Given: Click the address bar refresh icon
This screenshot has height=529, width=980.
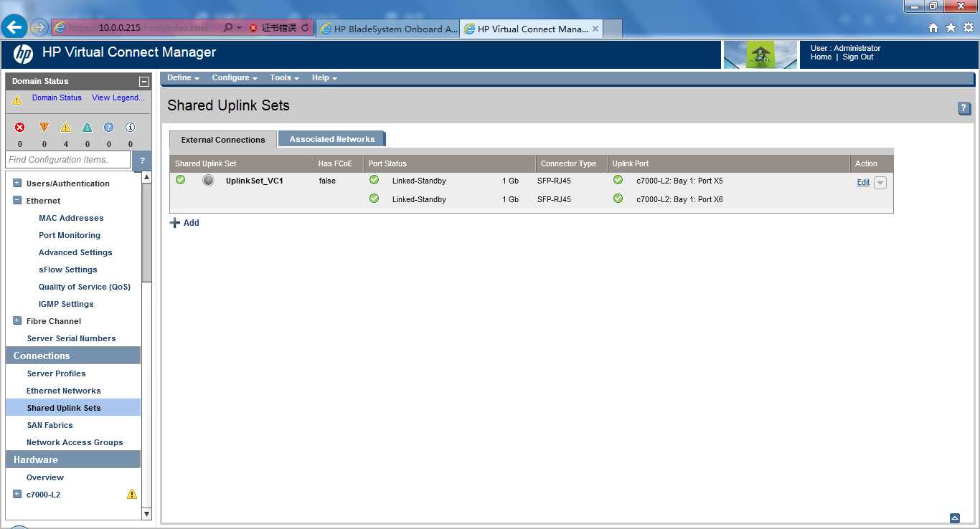Looking at the screenshot, I should point(305,28).
